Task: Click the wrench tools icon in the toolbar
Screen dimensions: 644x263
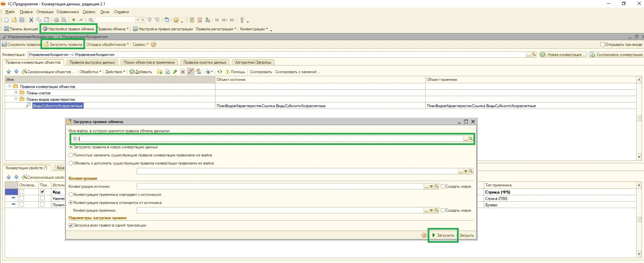Action: tap(242, 20)
